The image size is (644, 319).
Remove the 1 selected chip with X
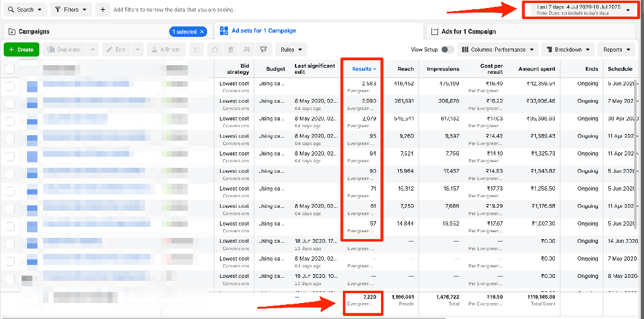202,31
